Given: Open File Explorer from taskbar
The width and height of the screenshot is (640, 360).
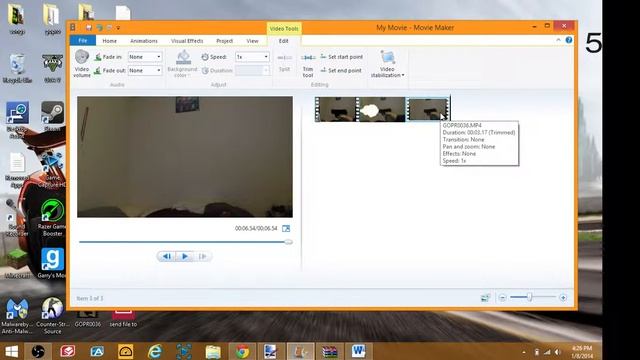Looking at the screenshot, I should [x=213, y=351].
